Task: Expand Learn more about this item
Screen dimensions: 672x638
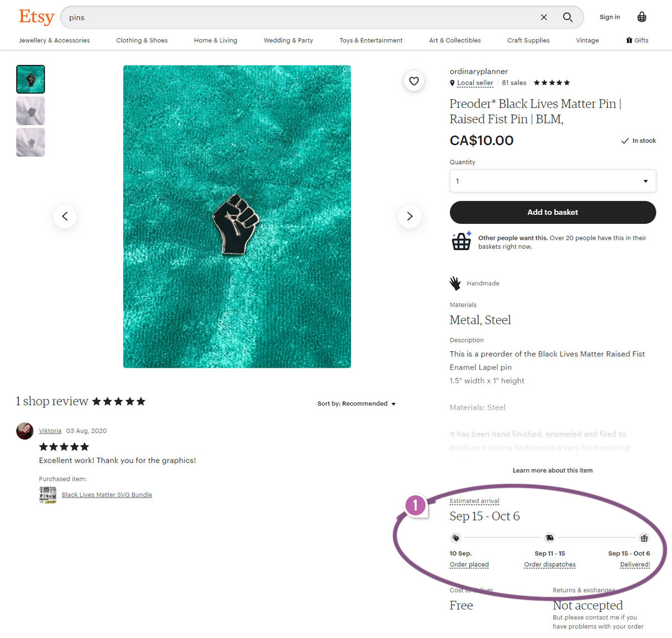Action: click(x=552, y=471)
